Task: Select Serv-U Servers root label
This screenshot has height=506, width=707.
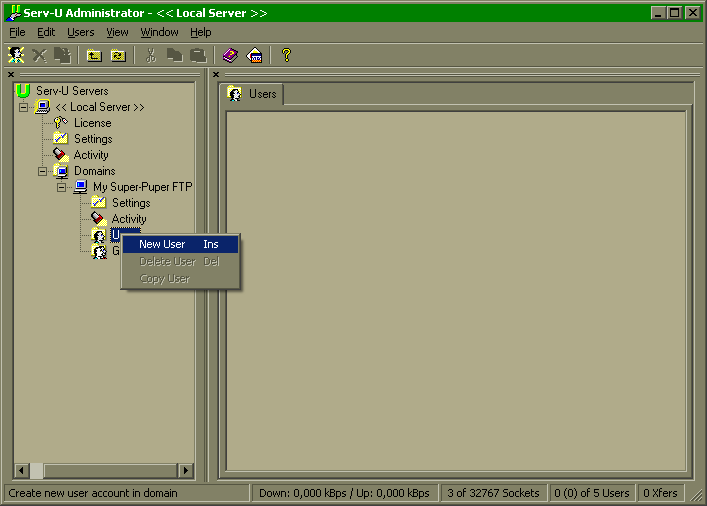Action: click(72, 91)
